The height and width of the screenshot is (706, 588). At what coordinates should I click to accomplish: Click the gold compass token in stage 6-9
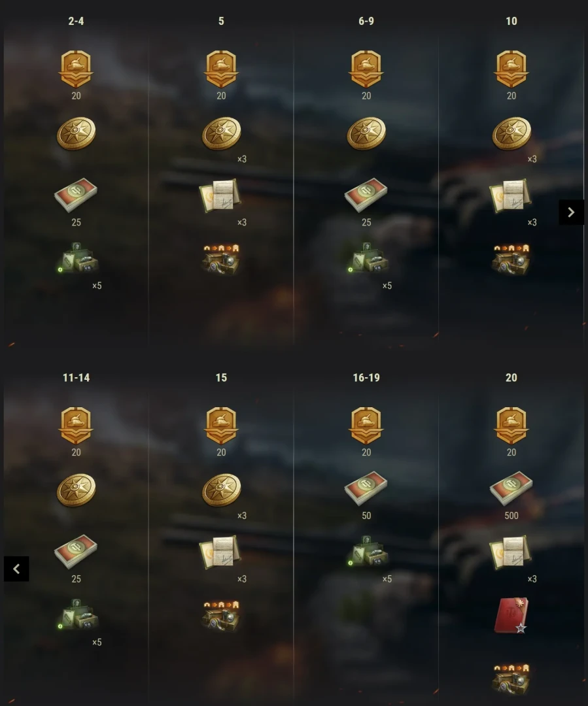(x=366, y=133)
